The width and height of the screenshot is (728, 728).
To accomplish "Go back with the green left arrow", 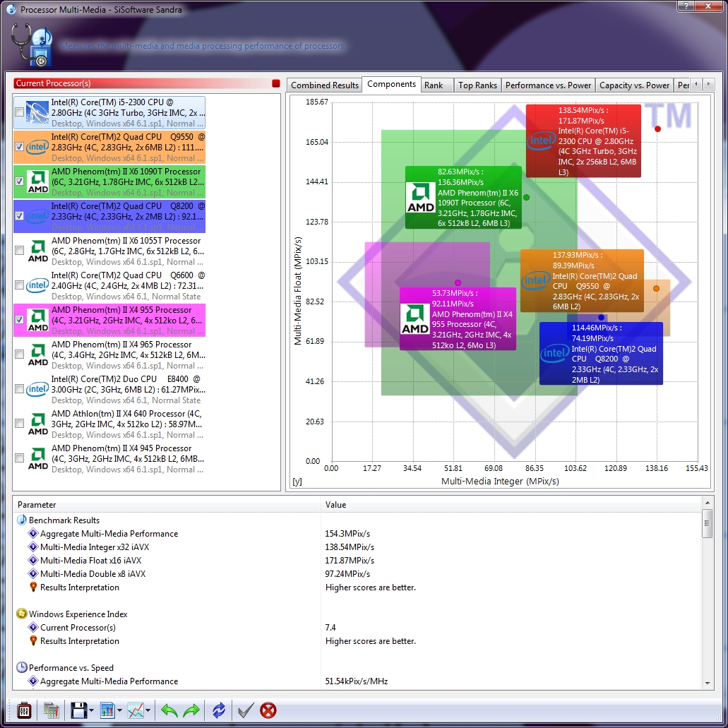I will pos(169,710).
